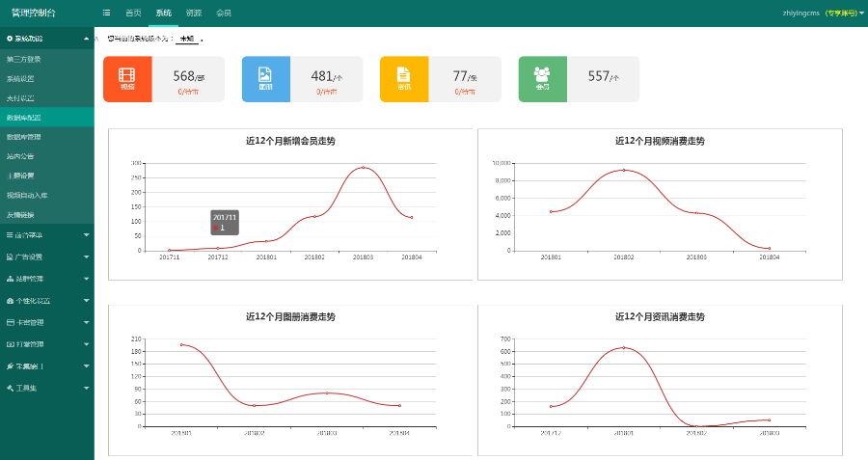Viewport: 868px width, 460px height.
Task: Click the blue 图册 picture icon card
Action: [x=266, y=79]
